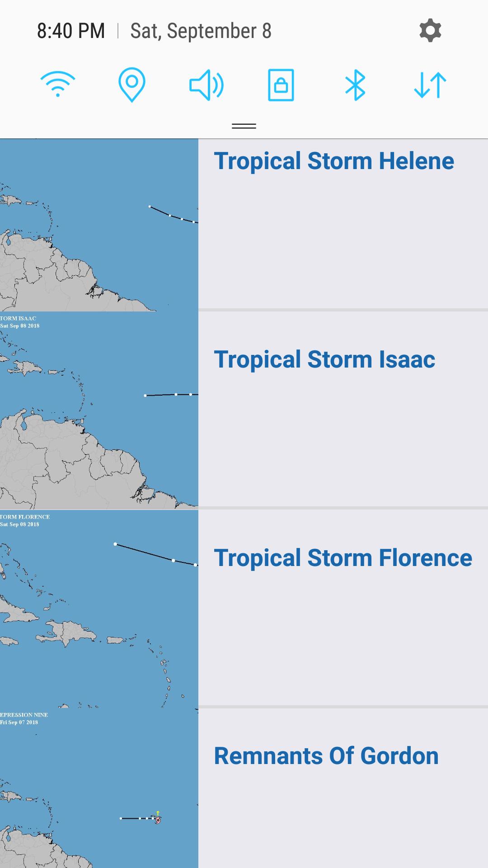The height and width of the screenshot is (868, 488).
Task: Tap the Bluetooth icon
Action: 355,85
